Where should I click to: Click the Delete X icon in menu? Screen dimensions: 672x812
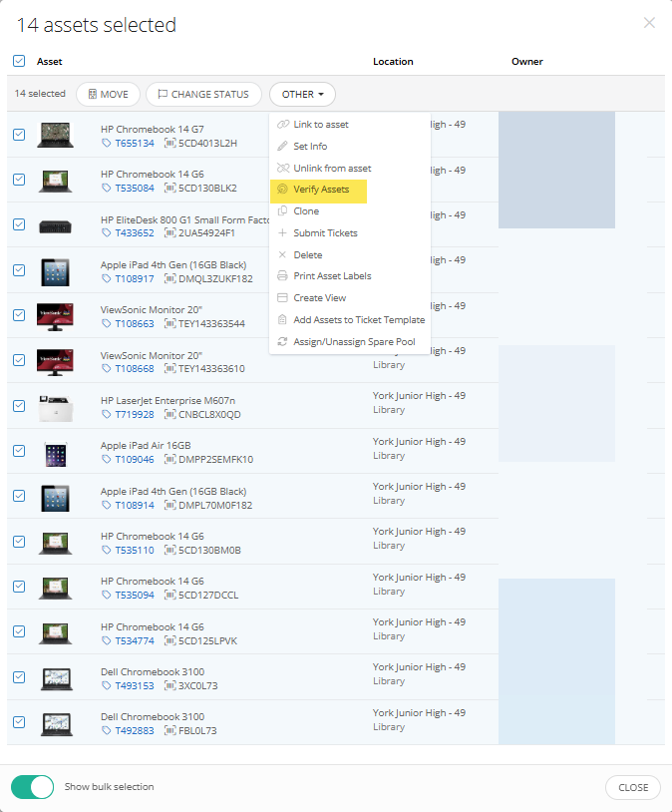pyautogui.click(x=283, y=255)
